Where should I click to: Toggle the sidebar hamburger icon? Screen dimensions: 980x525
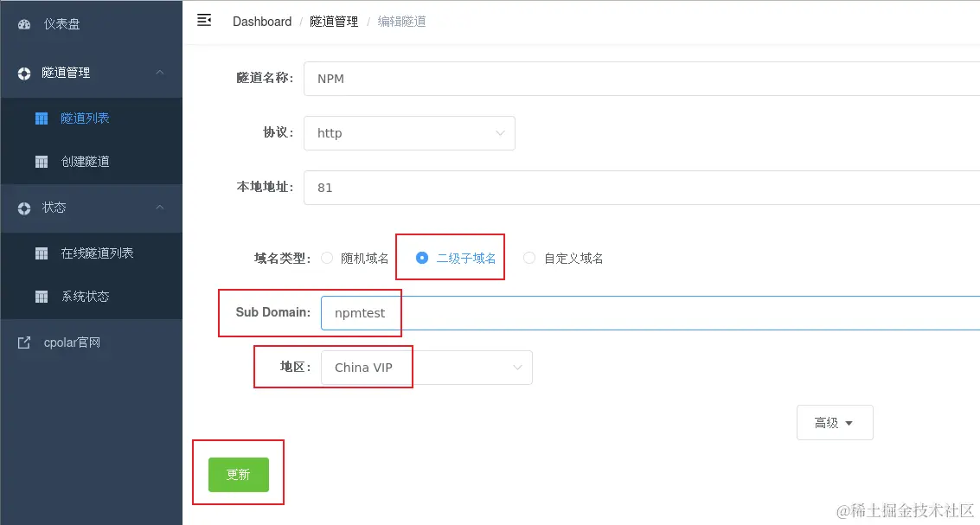click(204, 20)
